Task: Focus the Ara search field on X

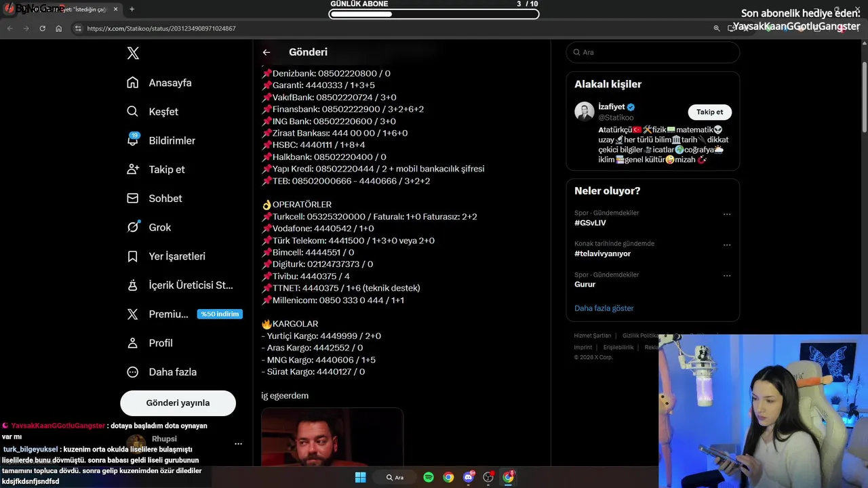Action: pos(653,52)
